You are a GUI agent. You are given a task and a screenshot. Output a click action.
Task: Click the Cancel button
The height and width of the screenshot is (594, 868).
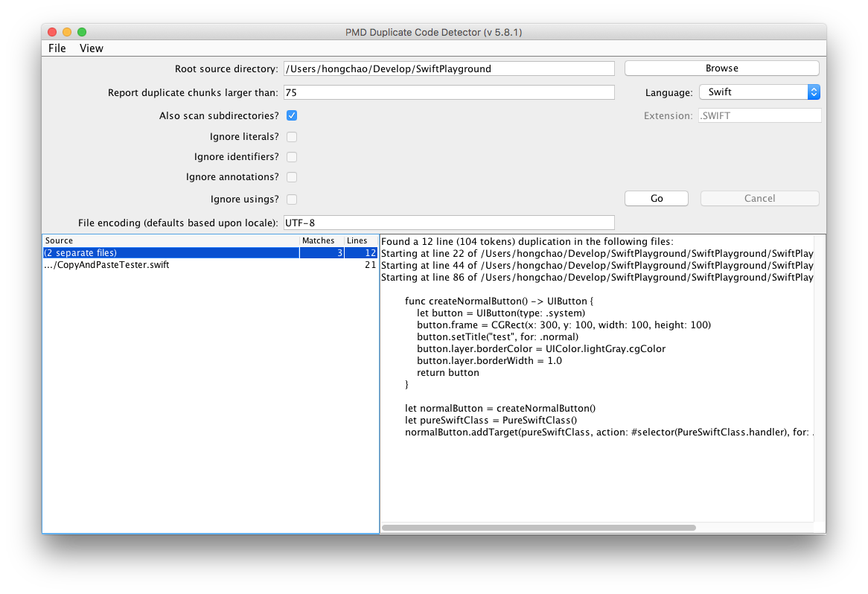click(x=759, y=198)
